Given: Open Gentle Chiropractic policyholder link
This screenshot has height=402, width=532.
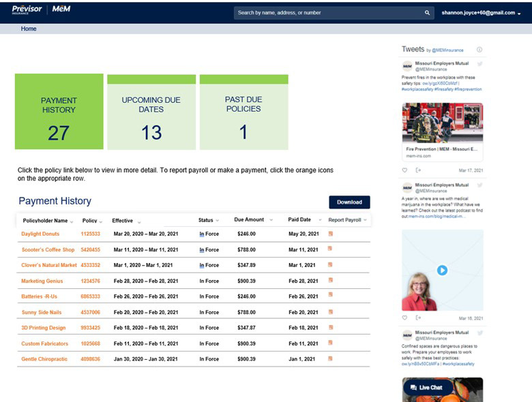Looking at the screenshot, I should pyautogui.click(x=44, y=359).
